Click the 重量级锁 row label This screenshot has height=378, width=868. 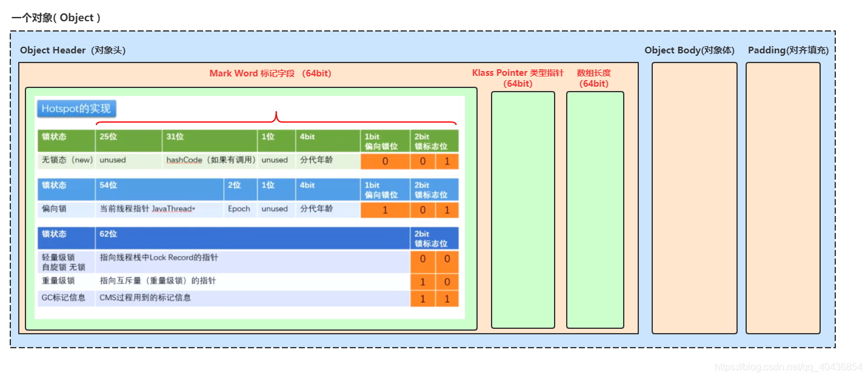[x=59, y=281]
